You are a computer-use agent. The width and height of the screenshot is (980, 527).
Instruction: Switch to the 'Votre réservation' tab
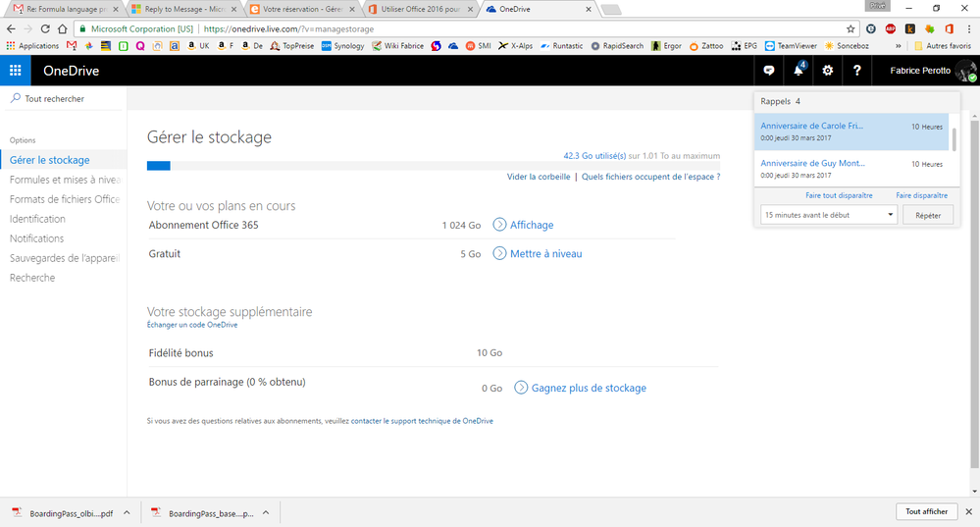(301, 9)
